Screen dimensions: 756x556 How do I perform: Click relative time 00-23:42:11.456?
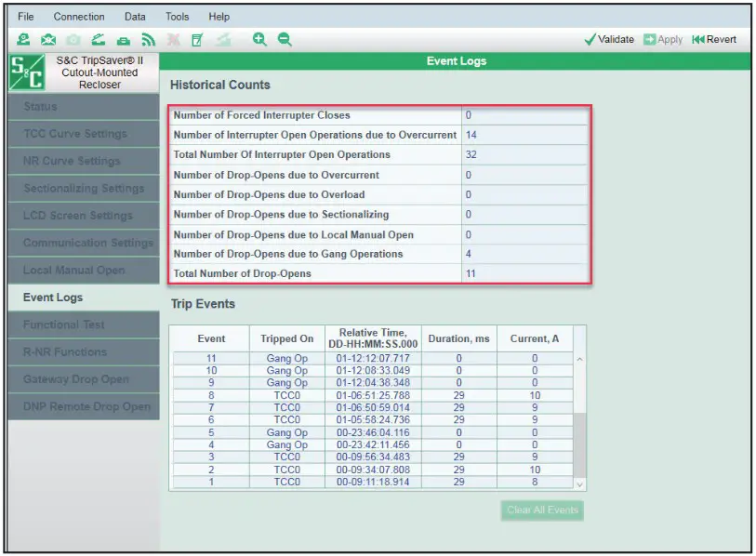[373, 444]
